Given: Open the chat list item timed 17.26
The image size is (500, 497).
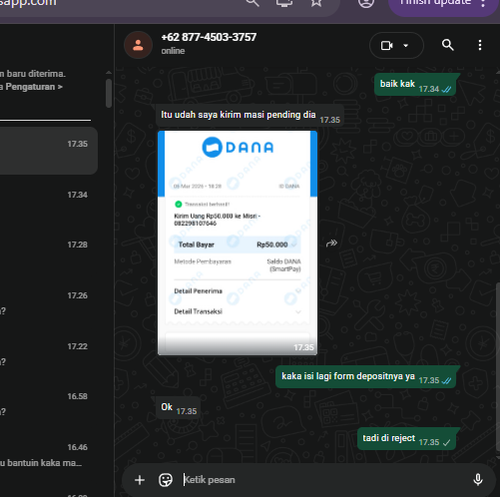Looking at the screenshot, I should tap(49, 302).
